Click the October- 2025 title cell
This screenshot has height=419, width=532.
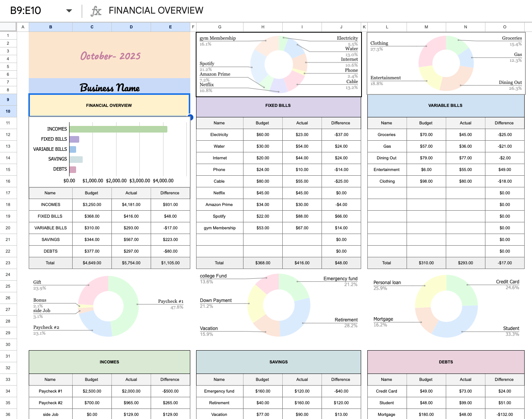[109, 56]
